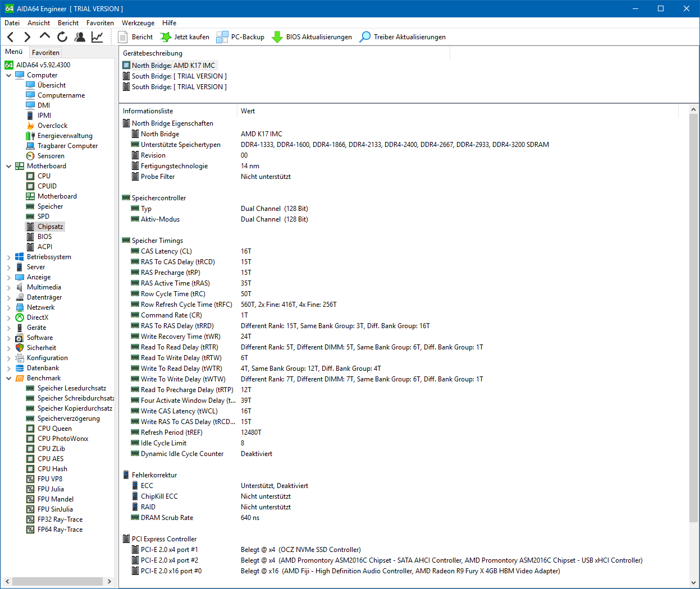700x589 pixels.
Task: Select SPD in the tree
Action: (43, 217)
